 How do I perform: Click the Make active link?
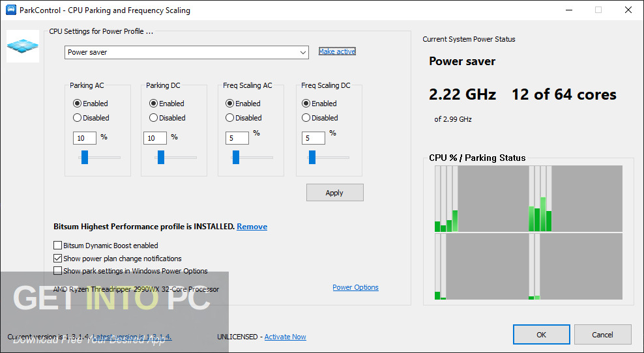point(337,51)
